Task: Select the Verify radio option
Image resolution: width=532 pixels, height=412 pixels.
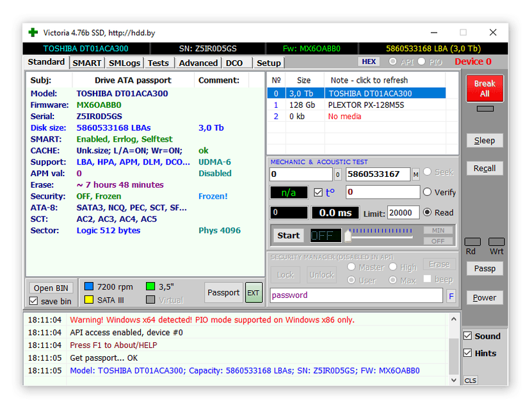Action: [x=427, y=192]
